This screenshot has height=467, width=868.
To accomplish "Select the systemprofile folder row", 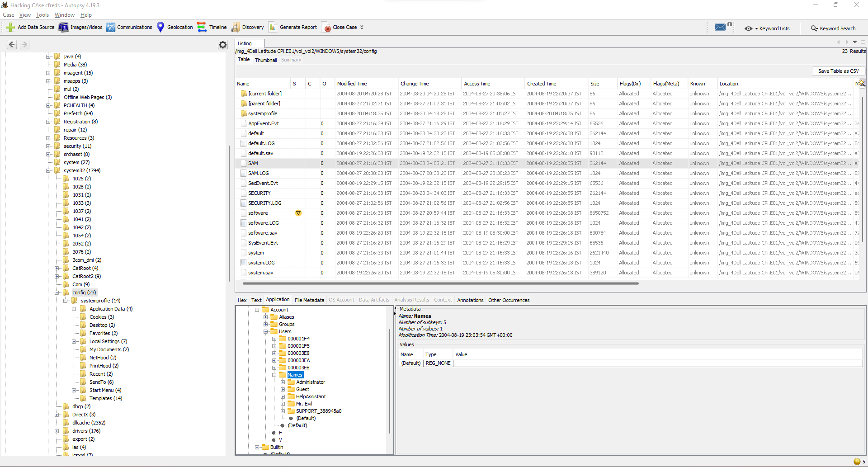I will point(547,113).
